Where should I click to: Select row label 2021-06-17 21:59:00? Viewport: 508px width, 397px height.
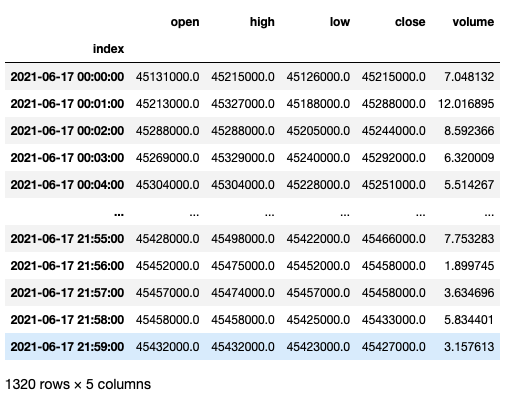point(67,347)
